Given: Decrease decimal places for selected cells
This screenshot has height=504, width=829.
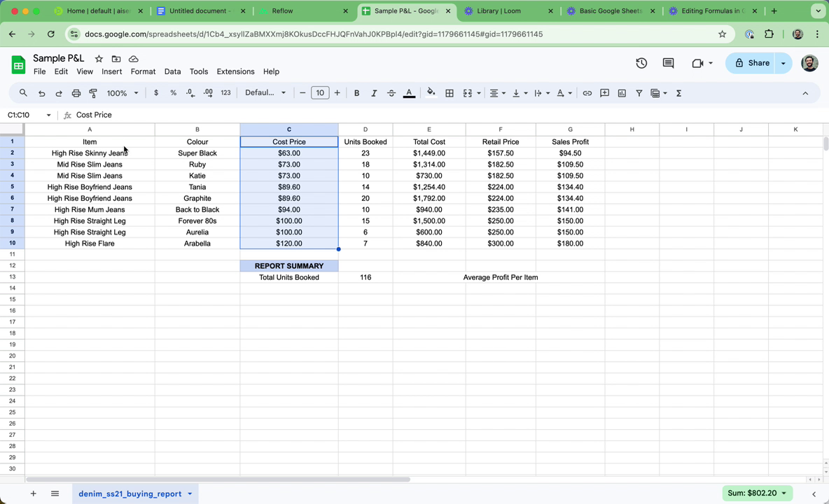Looking at the screenshot, I should pos(190,92).
